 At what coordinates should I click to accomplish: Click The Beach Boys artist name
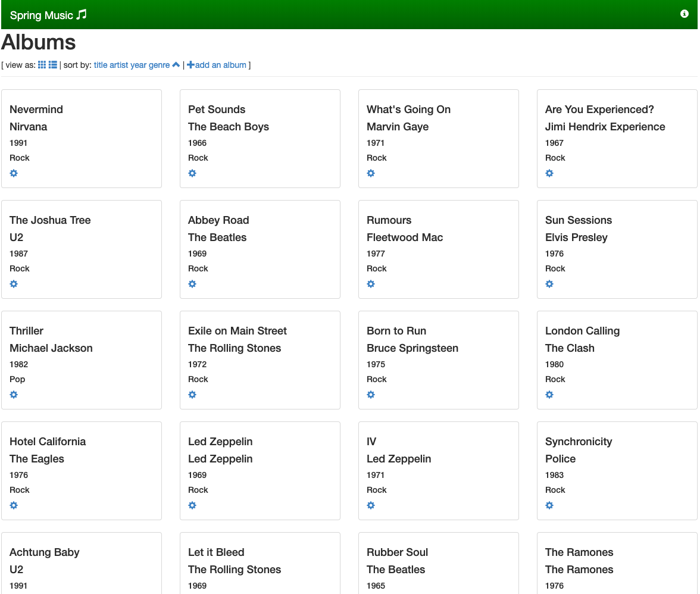click(229, 127)
